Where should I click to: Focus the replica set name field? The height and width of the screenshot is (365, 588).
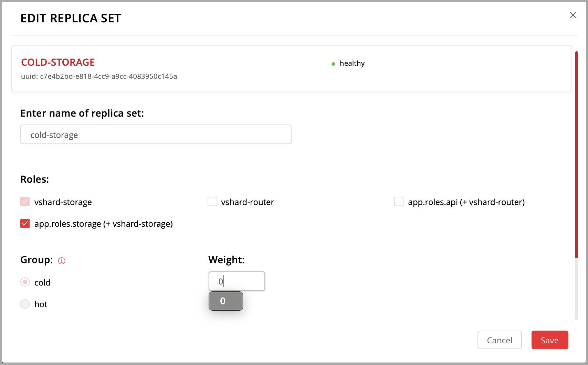point(156,135)
